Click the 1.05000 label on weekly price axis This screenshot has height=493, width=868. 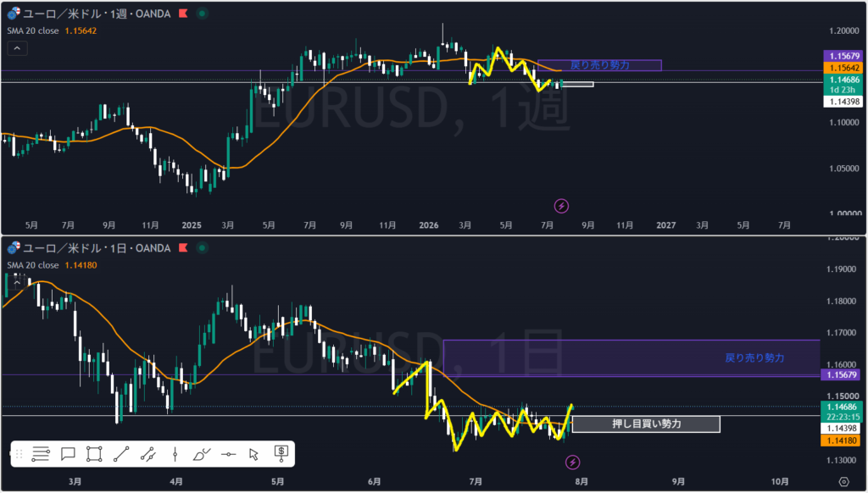pos(843,169)
